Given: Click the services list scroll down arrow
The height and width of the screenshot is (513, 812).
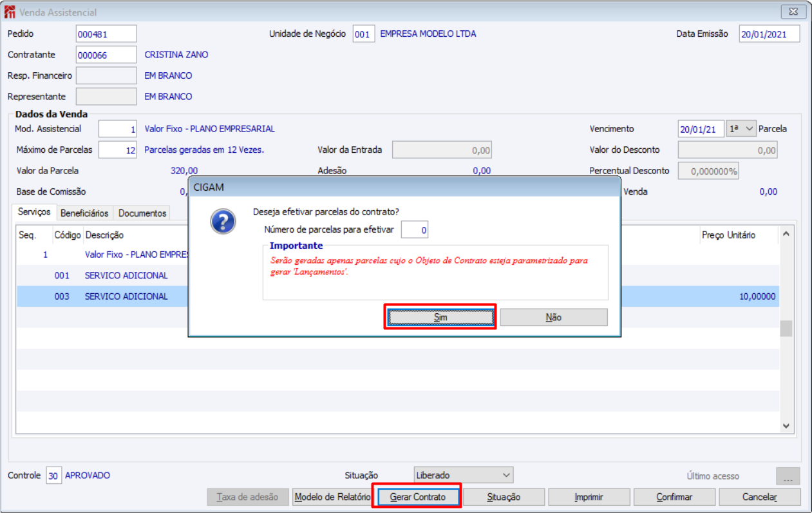Looking at the screenshot, I should tap(786, 425).
